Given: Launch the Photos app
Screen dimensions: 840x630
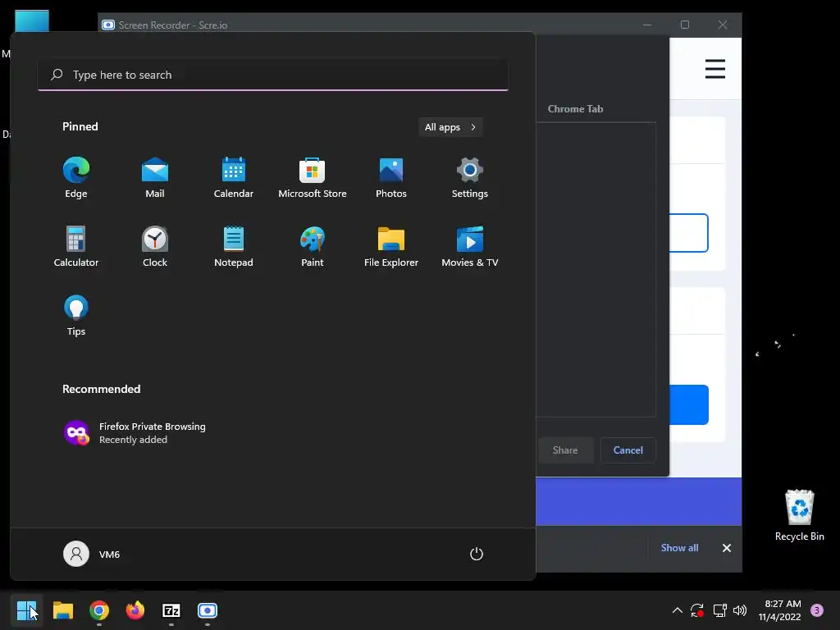Looking at the screenshot, I should point(391,178).
